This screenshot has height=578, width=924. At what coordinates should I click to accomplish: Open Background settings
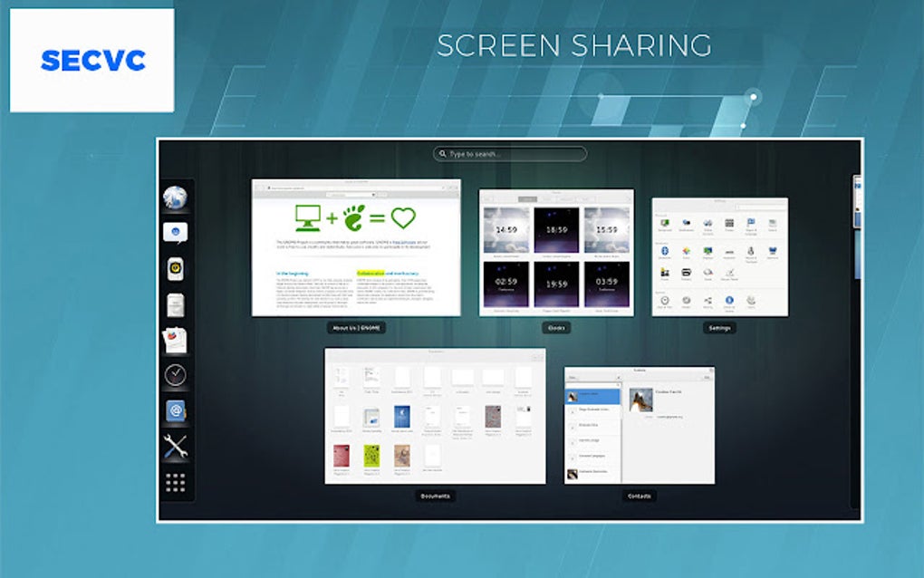[666, 223]
